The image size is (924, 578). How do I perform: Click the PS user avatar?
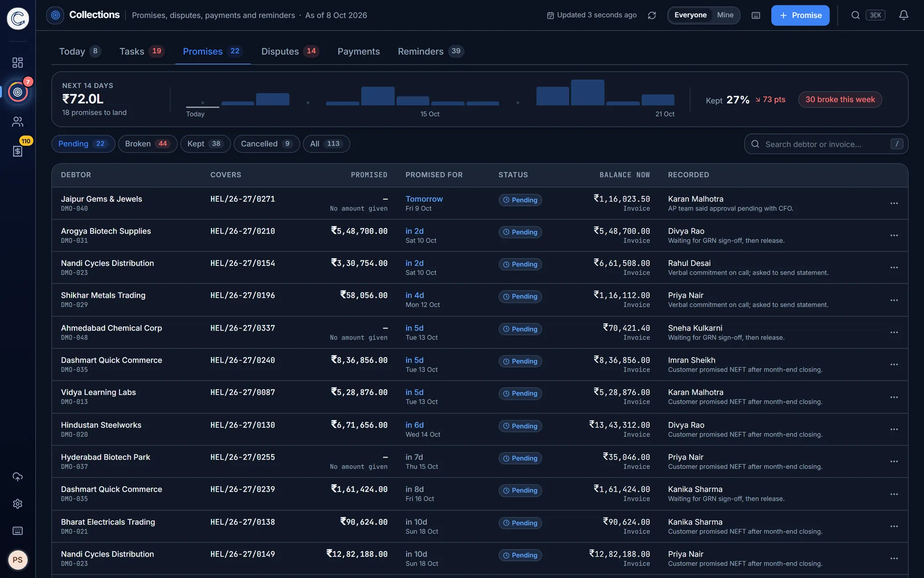[18, 560]
